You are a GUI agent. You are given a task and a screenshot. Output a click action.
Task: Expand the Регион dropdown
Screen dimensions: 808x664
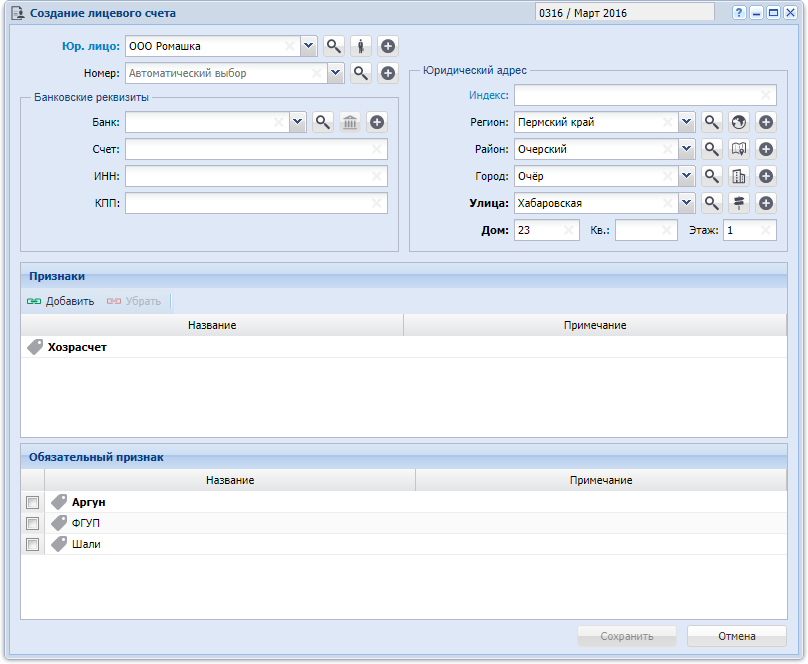686,122
